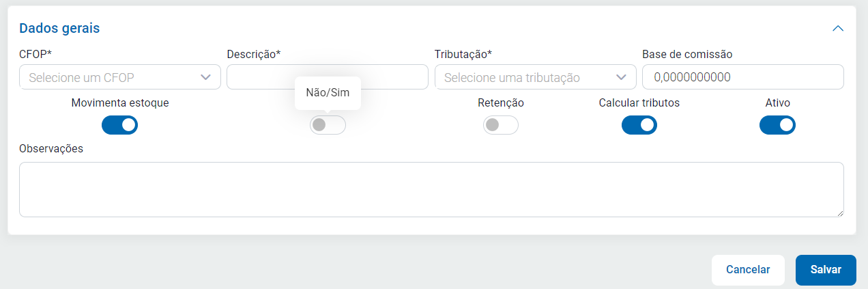Open the Tributação selection dropdown
The image size is (868, 289).
pyautogui.click(x=535, y=77)
